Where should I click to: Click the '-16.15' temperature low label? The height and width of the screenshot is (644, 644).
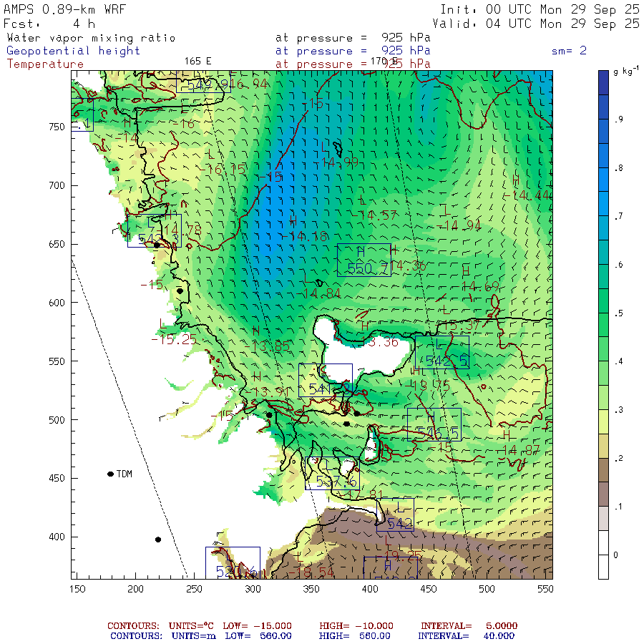[223, 169]
